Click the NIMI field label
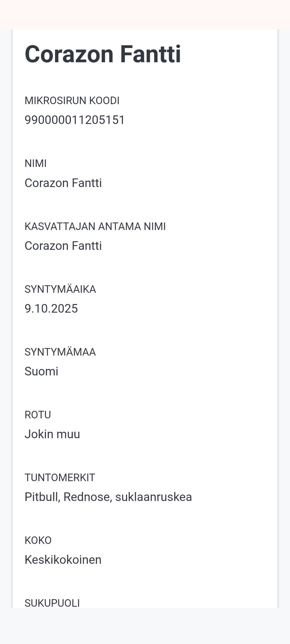 coord(36,163)
